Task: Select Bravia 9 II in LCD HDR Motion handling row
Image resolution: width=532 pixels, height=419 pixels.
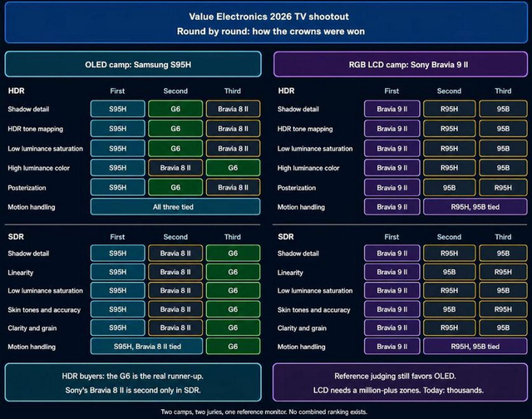Action: (392, 207)
